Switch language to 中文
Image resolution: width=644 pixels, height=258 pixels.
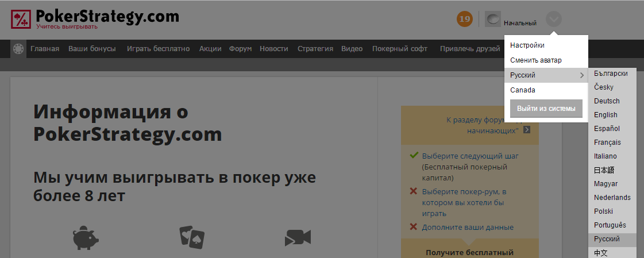612,252
